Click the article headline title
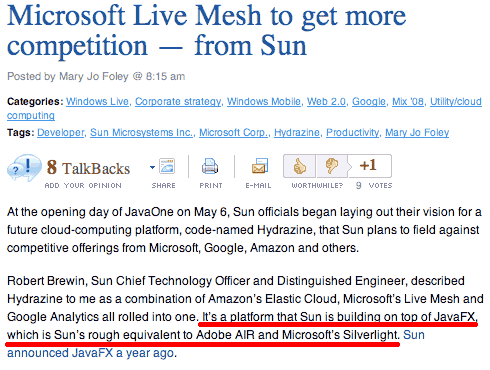The width and height of the screenshot is (490, 370). pos(207,31)
